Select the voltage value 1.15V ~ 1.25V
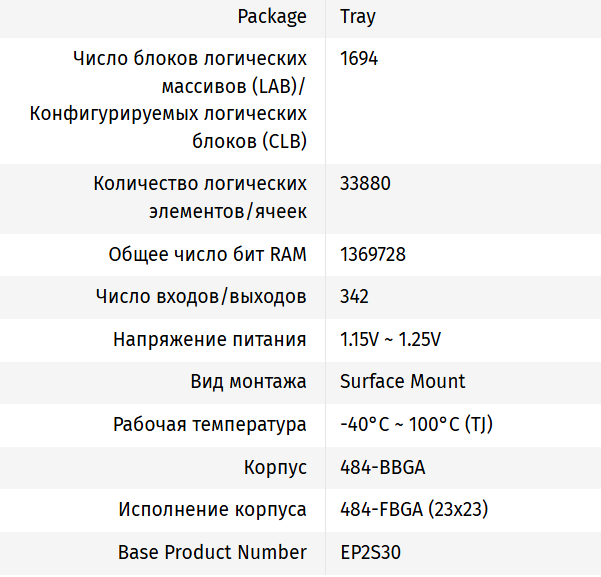Screen dimensions: 601x577 (390, 339)
